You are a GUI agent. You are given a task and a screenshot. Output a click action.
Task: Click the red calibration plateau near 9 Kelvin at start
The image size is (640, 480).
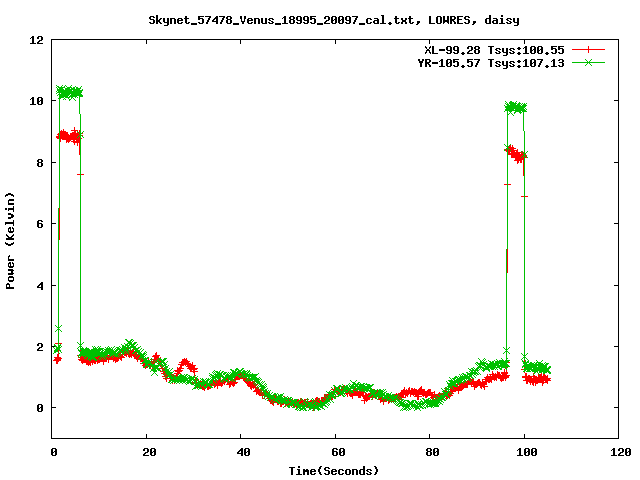click(68, 136)
